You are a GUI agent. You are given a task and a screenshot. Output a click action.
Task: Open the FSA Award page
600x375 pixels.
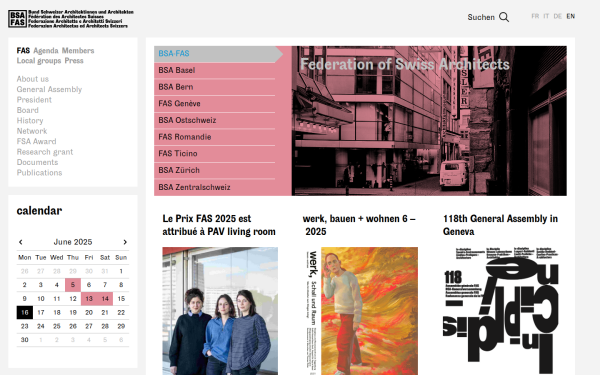point(36,141)
